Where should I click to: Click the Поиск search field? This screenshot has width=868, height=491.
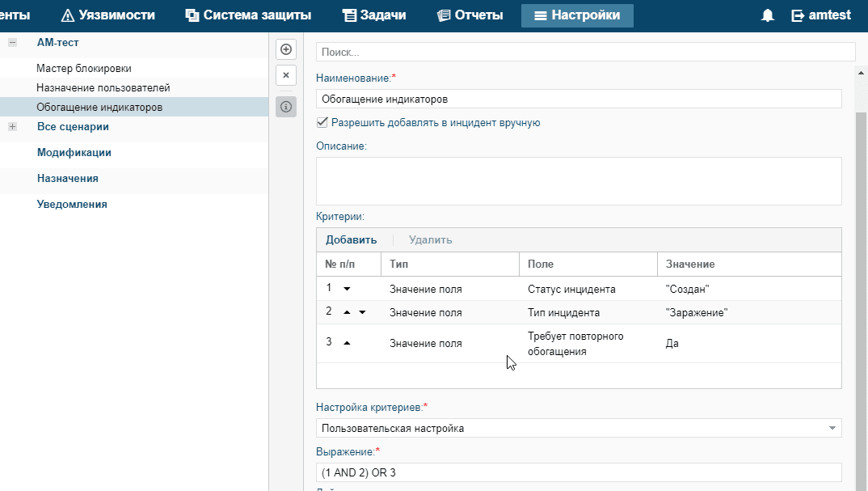585,52
